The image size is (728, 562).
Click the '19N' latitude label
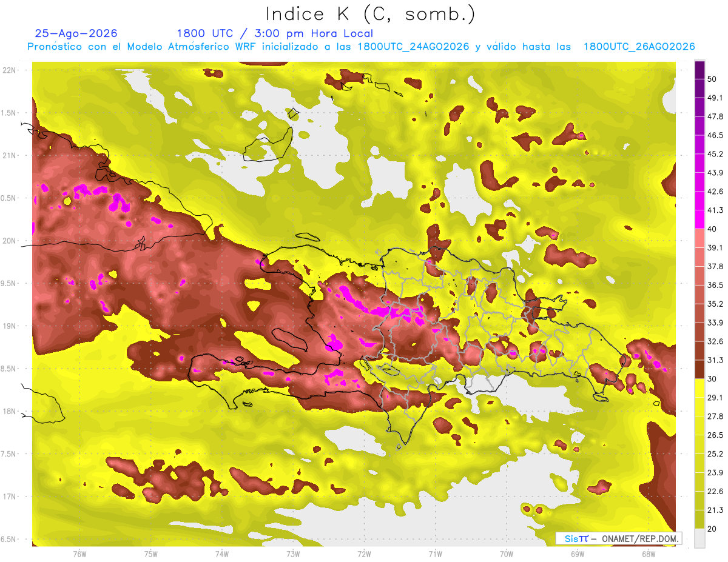click(9, 326)
